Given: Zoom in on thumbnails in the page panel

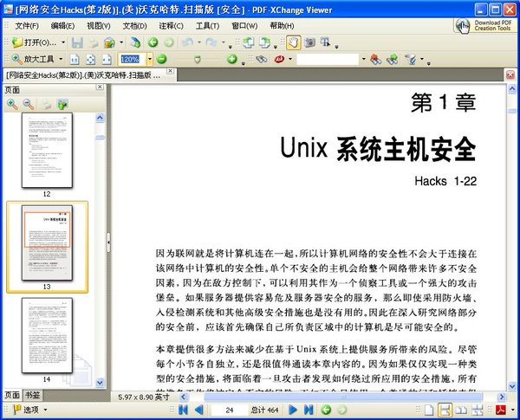Looking at the screenshot, I should pos(12,104).
